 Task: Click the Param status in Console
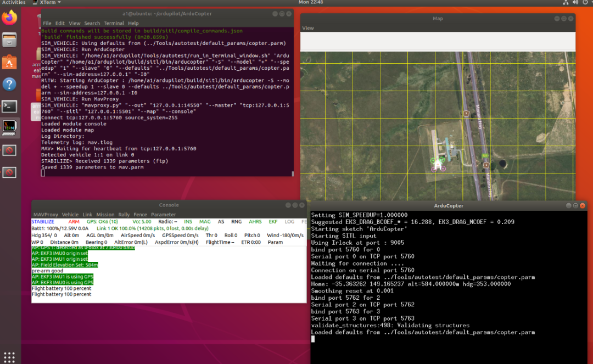[x=275, y=242]
